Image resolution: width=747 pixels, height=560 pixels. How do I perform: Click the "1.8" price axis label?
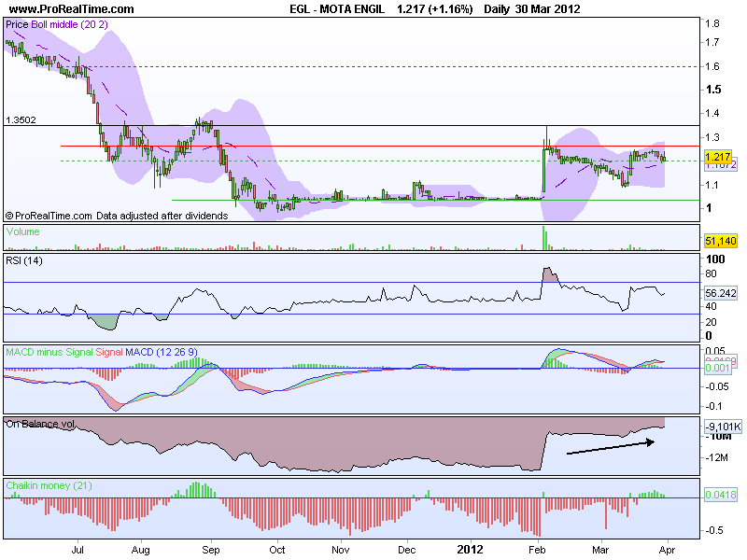click(712, 23)
